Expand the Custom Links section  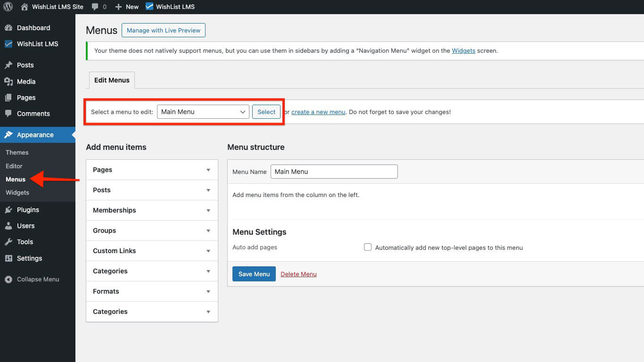[151, 251]
